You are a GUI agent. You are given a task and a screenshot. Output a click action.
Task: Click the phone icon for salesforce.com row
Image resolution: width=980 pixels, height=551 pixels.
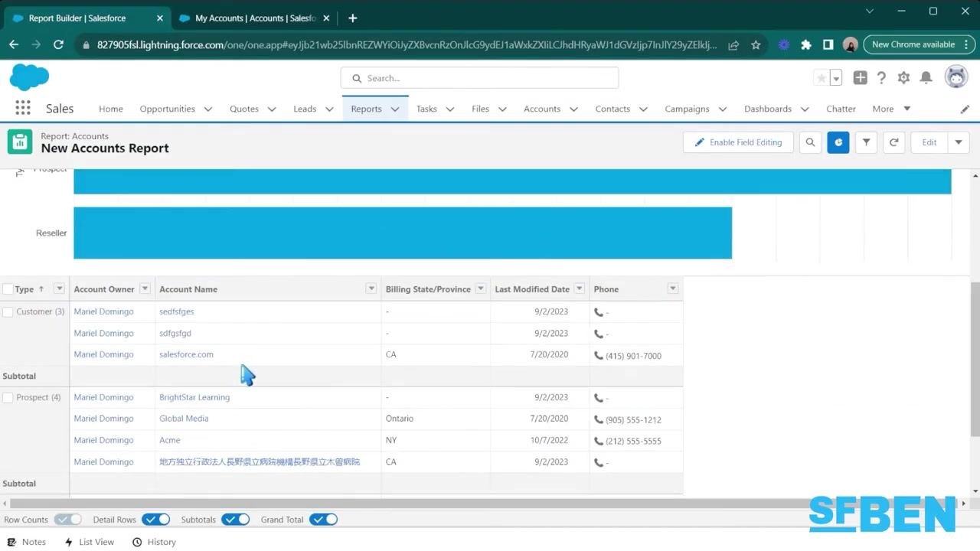599,355
